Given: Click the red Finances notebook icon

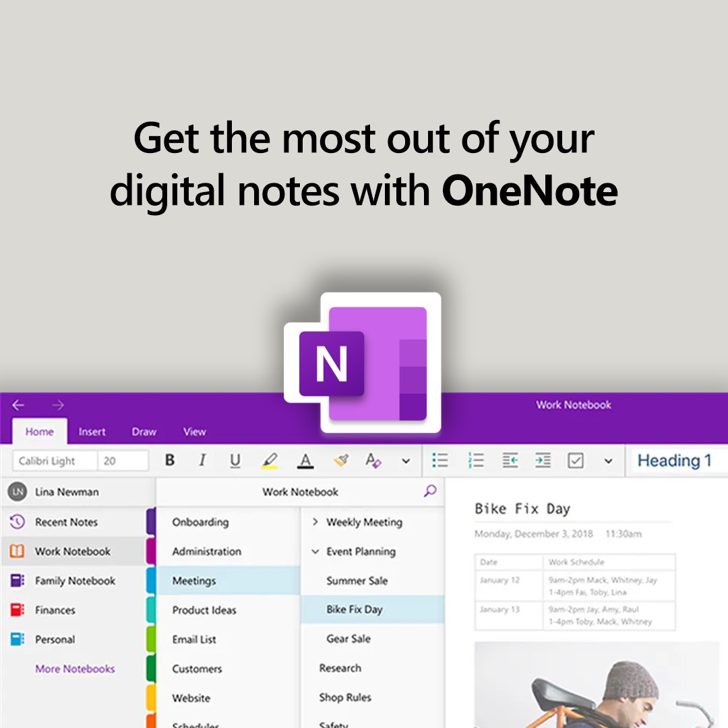Looking at the screenshot, I should [17, 609].
